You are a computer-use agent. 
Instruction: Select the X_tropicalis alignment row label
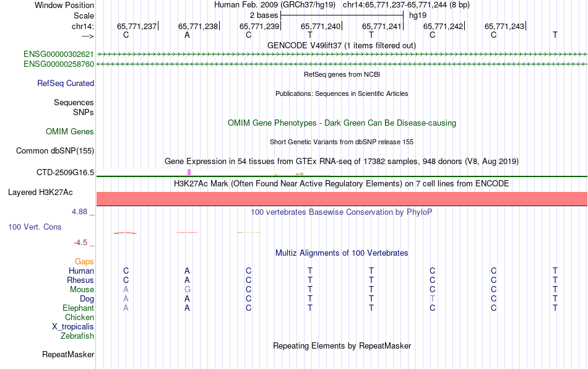[x=73, y=327]
